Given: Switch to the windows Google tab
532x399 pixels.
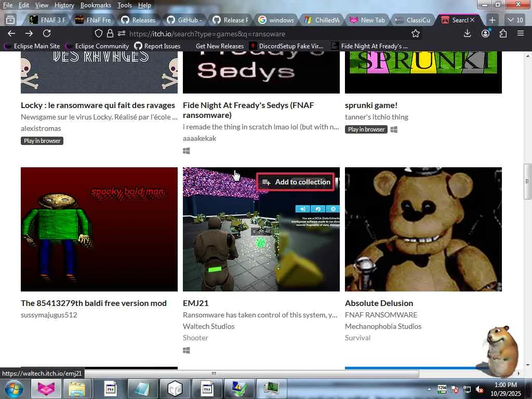Looking at the screenshot, I should (x=276, y=20).
